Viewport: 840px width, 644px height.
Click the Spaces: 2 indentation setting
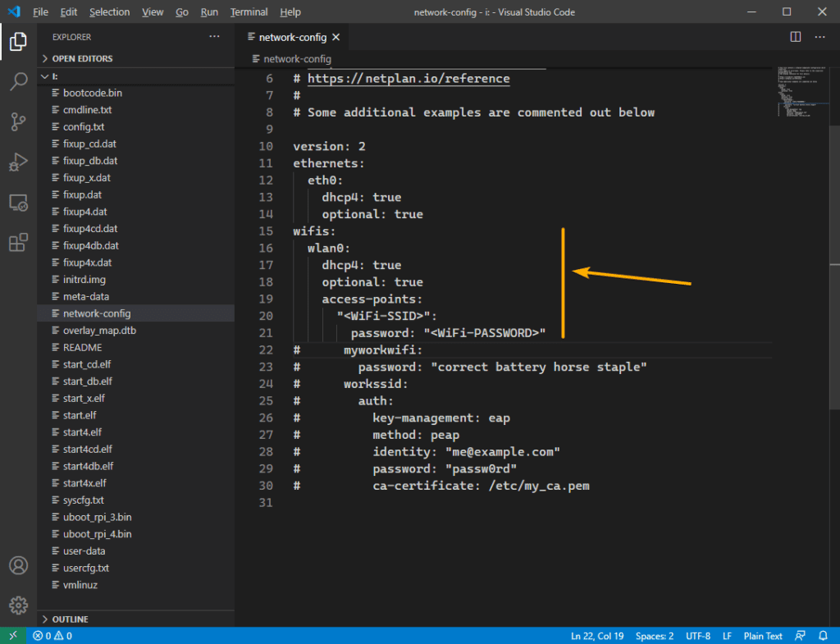tap(655, 636)
